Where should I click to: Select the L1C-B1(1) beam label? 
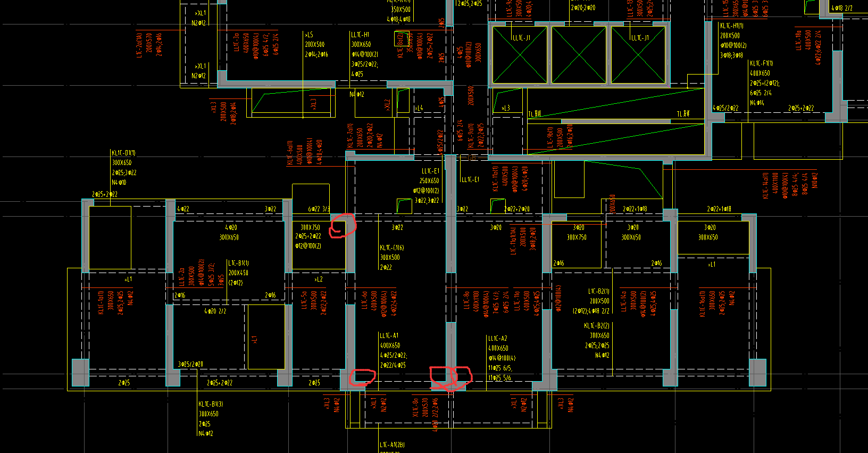[x=238, y=263]
